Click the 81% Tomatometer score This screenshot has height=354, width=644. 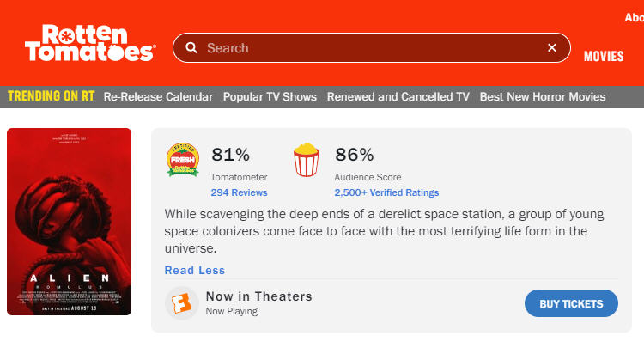pos(230,155)
